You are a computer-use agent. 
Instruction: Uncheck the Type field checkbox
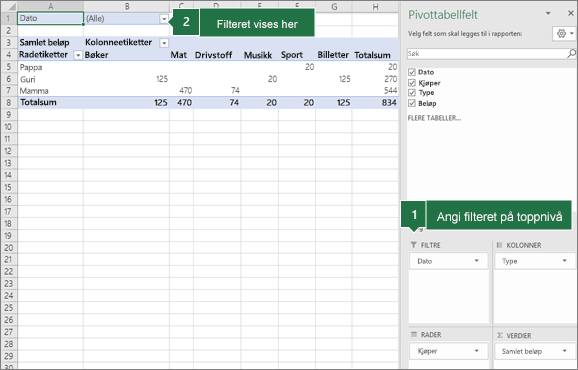pyautogui.click(x=412, y=92)
